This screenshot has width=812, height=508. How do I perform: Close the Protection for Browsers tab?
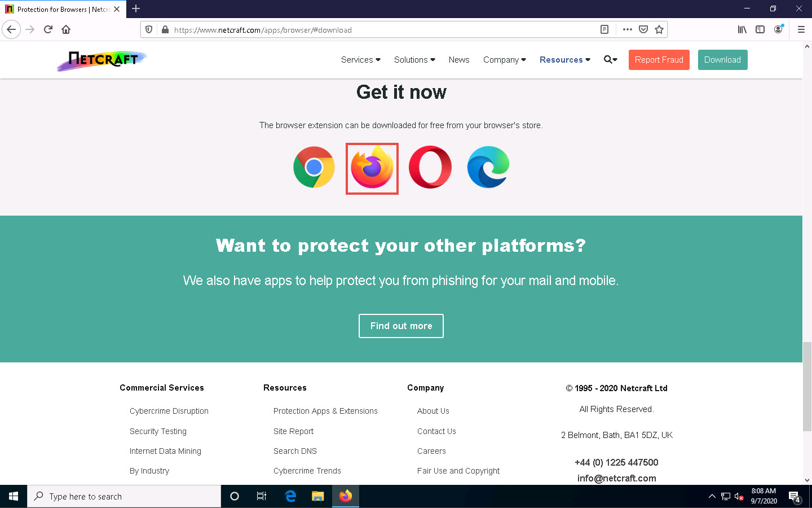click(x=117, y=9)
